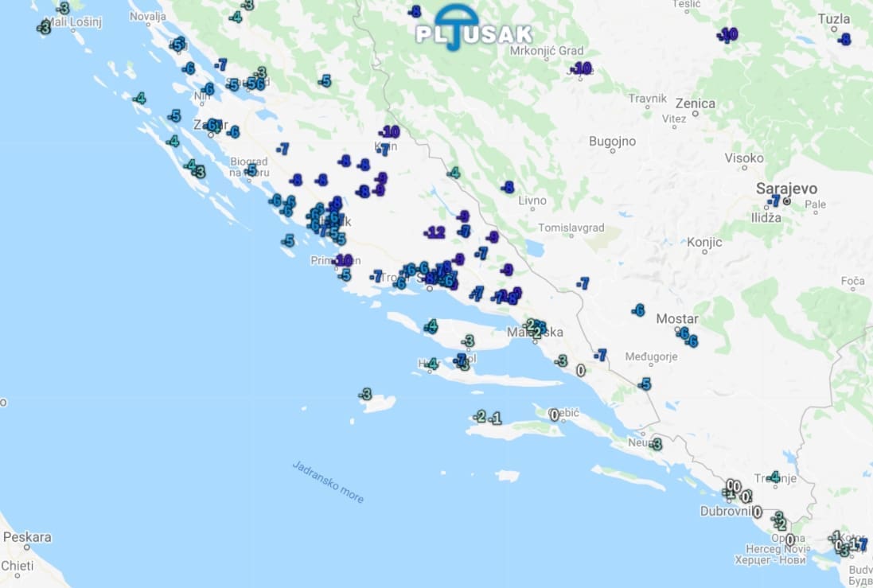Select the Zenica city label
This screenshot has height=588, width=873.
pos(695,103)
